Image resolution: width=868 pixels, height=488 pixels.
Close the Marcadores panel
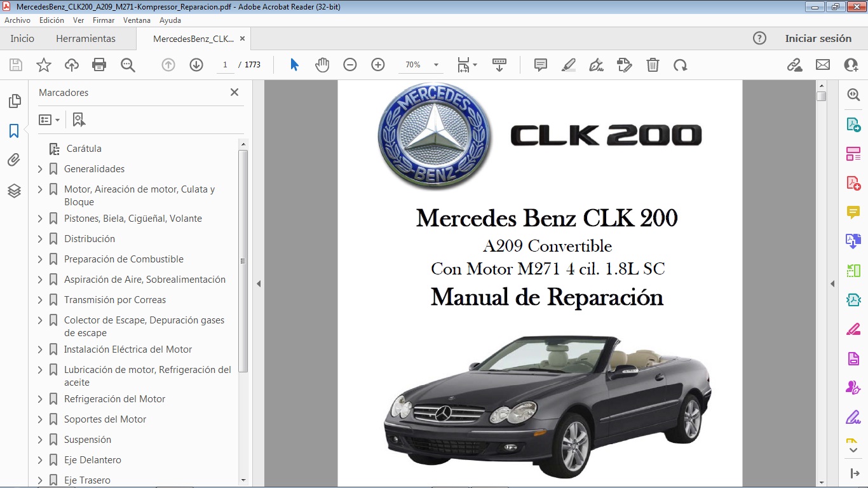click(x=234, y=92)
